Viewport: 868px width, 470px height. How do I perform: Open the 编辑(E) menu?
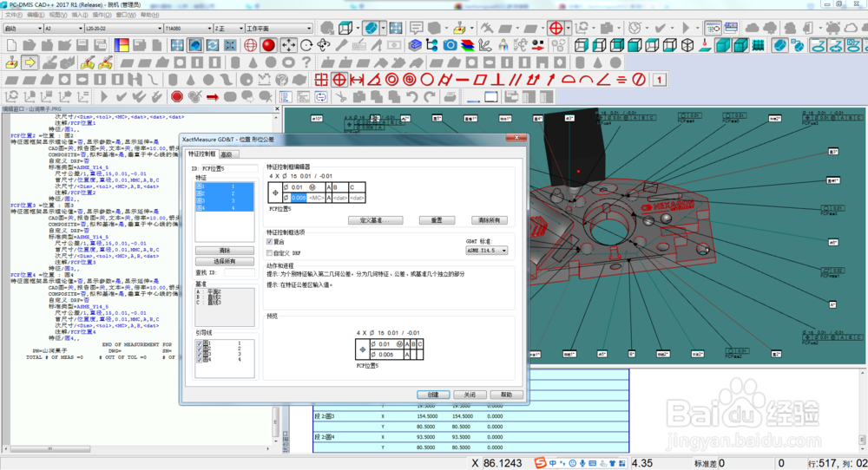(36, 15)
